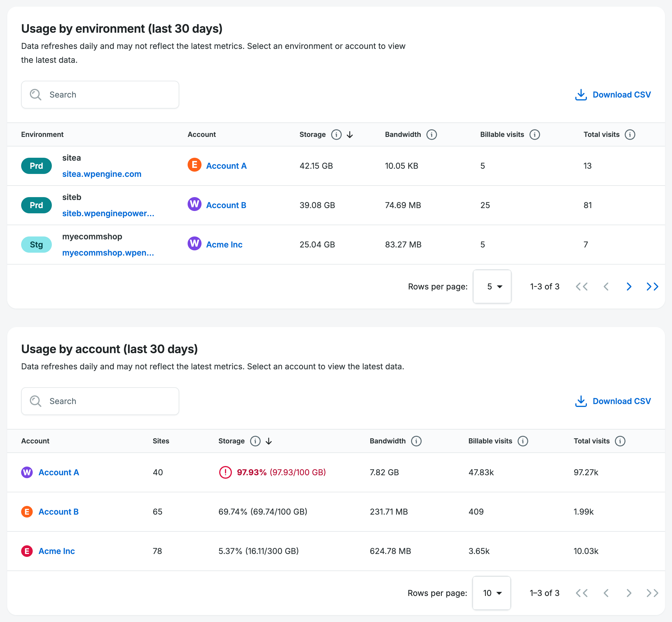This screenshot has height=622, width=672.
Task: Click Storage info icon in environment table
Action: [x=336, y=135]
